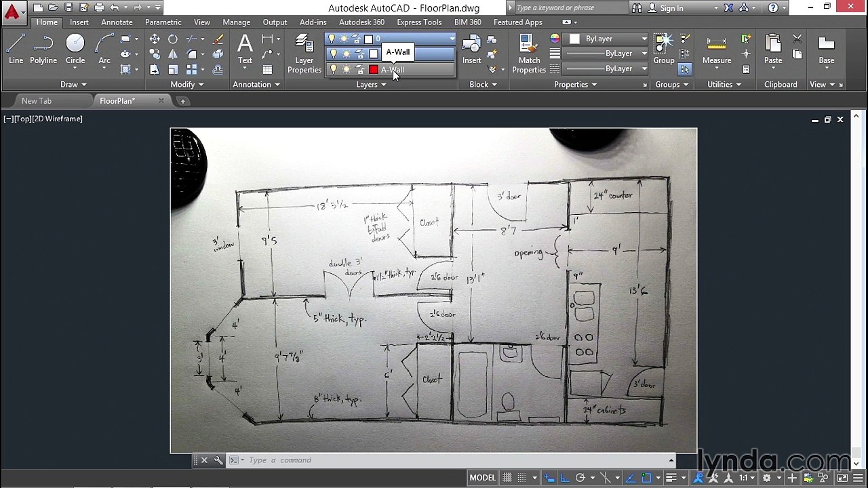
Task: Toggle dynamic input in status bar
Action: tap(549, 478)
